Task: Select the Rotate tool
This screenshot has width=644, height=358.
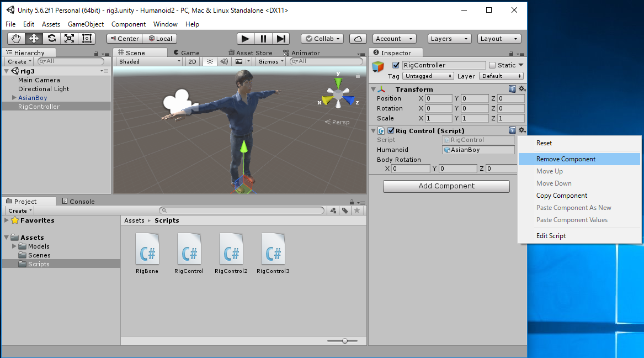Action: (51, 39)
